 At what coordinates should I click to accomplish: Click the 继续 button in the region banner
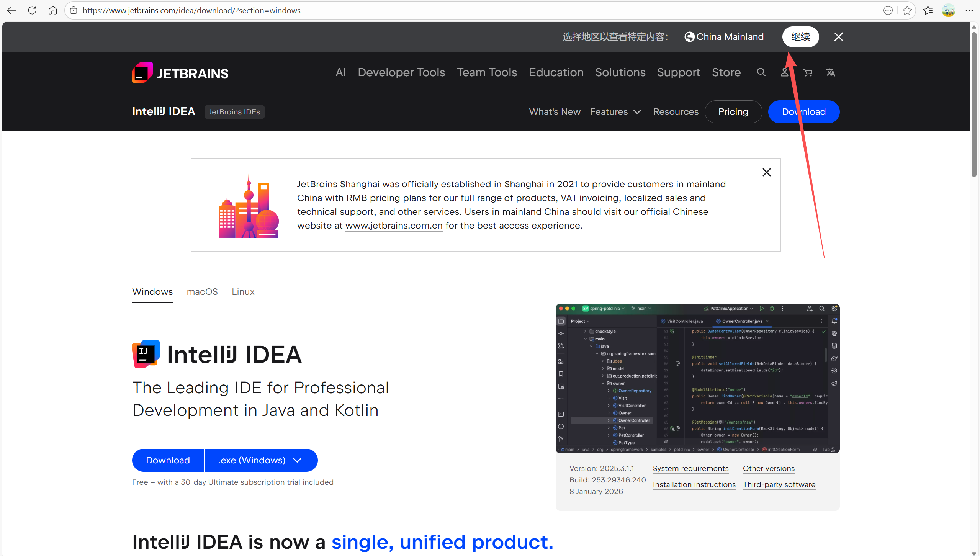(800, 36)
